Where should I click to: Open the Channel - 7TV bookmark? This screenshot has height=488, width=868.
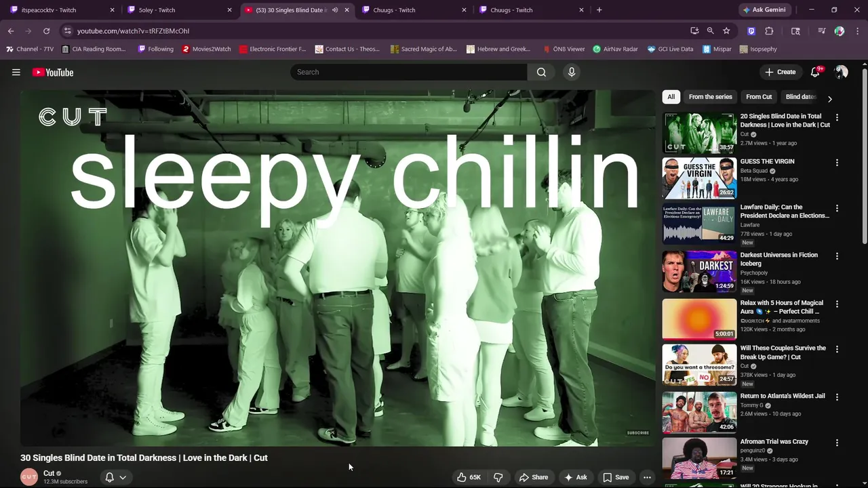coord(30,49)
